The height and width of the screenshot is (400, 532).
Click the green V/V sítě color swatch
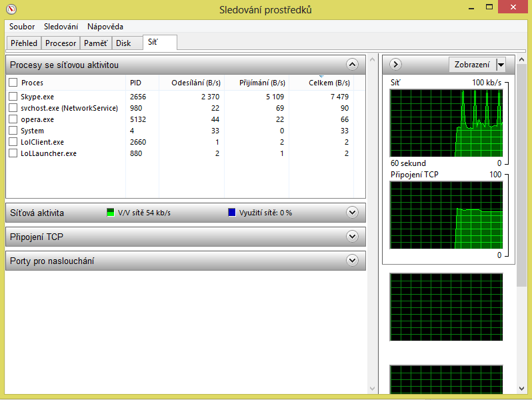click(x=110, y=213)
